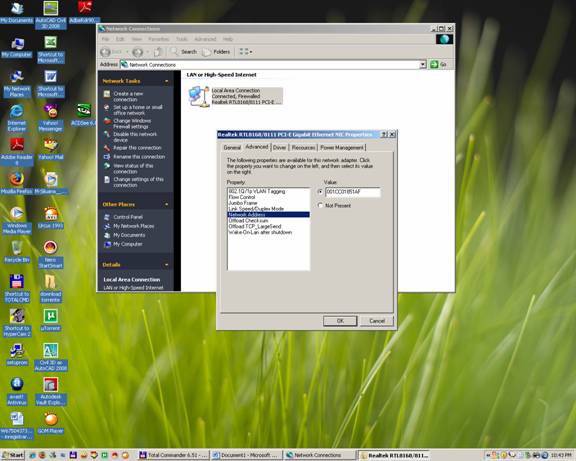This screenshot has width=576, height=461.
Task: Switch to Total Commander taskbar button
Action: coord(174,455)
